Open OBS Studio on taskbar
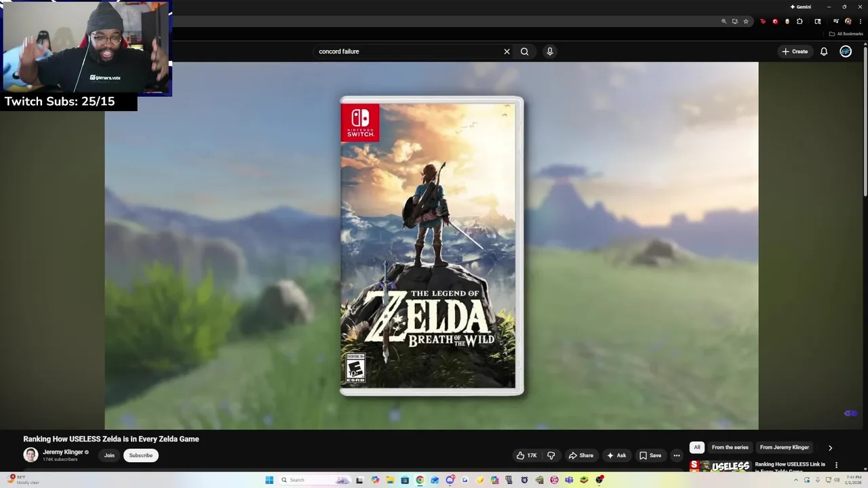 pos(599,480)
